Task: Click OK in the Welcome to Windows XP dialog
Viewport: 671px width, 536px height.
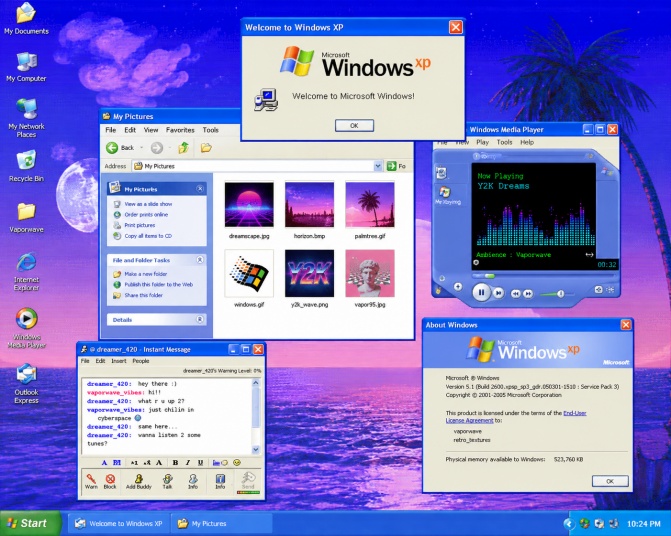Action: click(354, 125)
